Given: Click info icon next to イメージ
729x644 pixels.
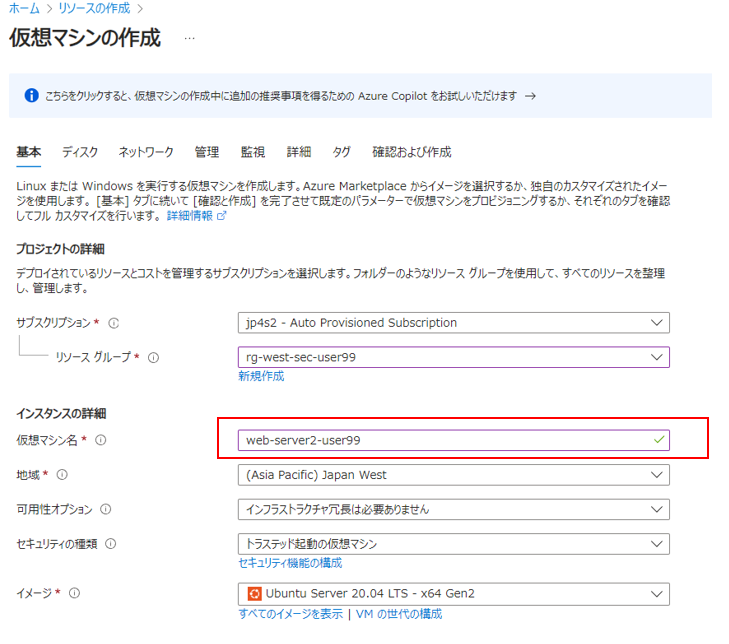Looking at the screenshot, I should (x=74, y=593).
